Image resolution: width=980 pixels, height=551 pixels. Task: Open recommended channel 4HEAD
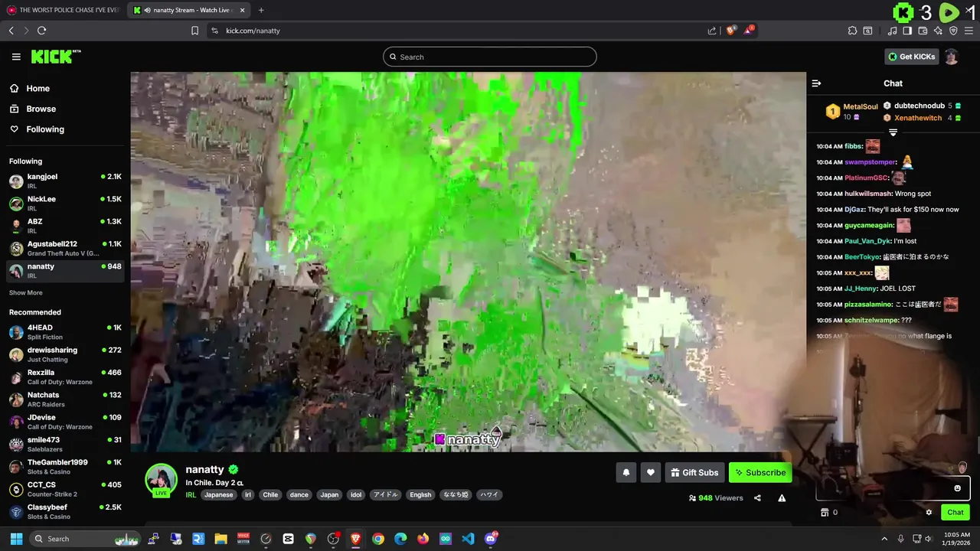point(65,332)
